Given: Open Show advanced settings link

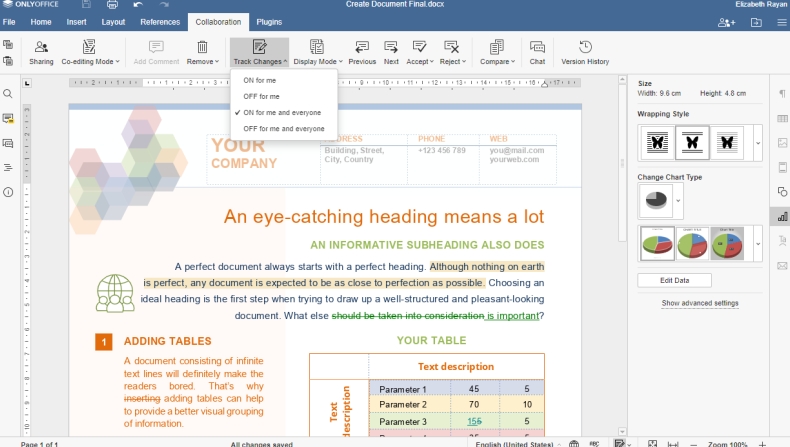Looking at the screenshot, I should 699,303.
